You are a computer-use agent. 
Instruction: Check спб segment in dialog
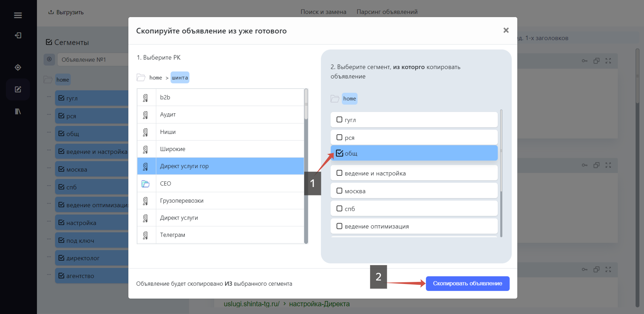point(339,209)
